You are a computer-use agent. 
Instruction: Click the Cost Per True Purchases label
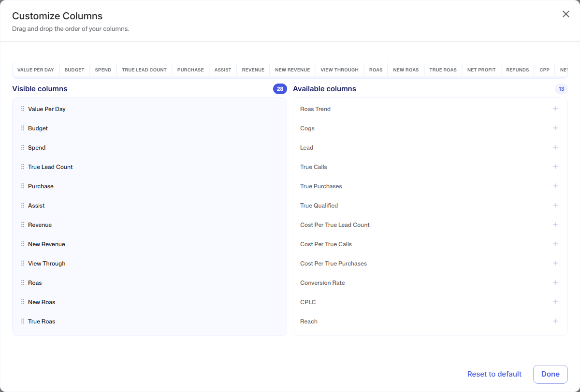pyautogui.click(x=333, y=264)
